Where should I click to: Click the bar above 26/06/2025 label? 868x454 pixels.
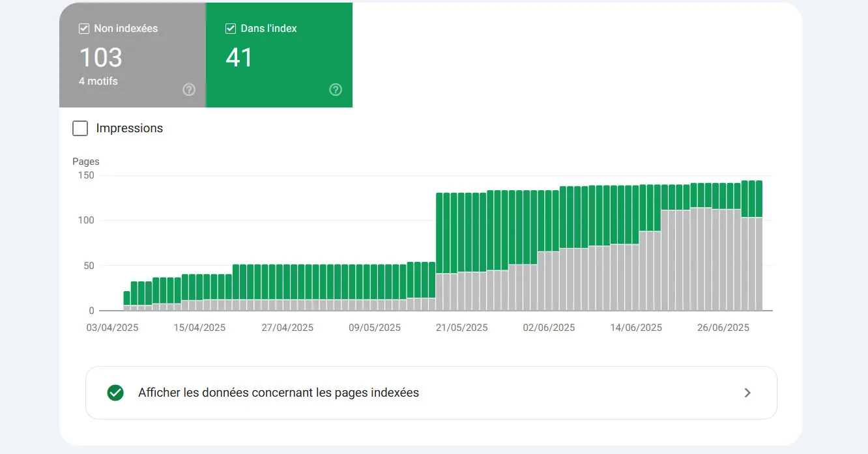coord(723,247)
